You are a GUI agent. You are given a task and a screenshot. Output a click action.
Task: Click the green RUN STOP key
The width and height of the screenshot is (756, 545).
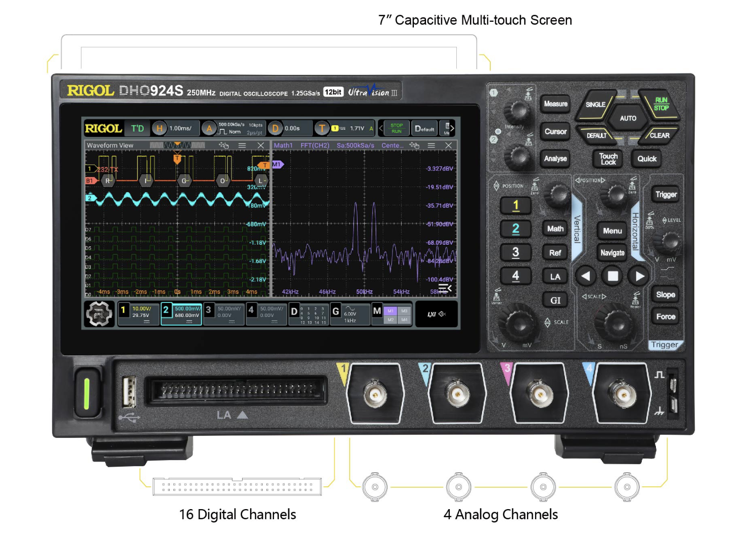661,104
